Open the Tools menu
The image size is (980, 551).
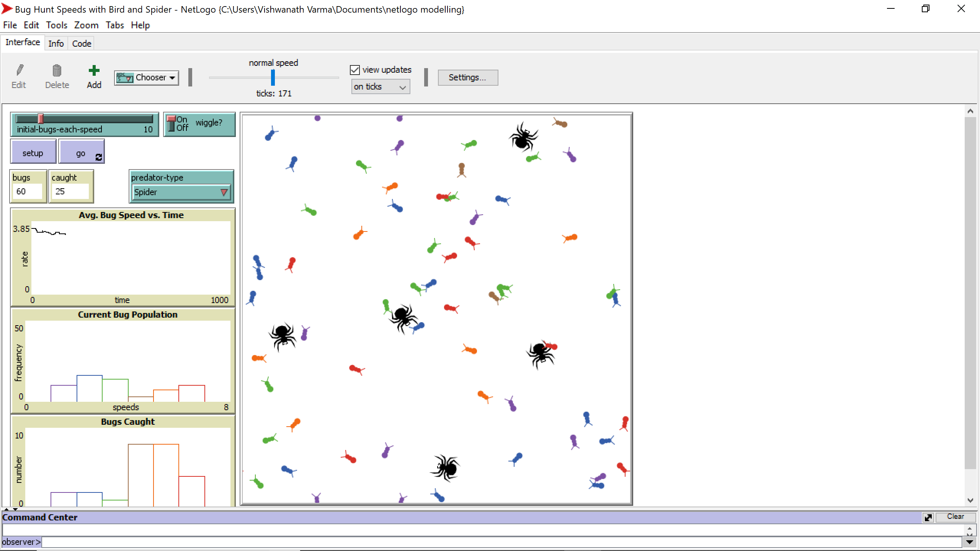coord(56,25)
